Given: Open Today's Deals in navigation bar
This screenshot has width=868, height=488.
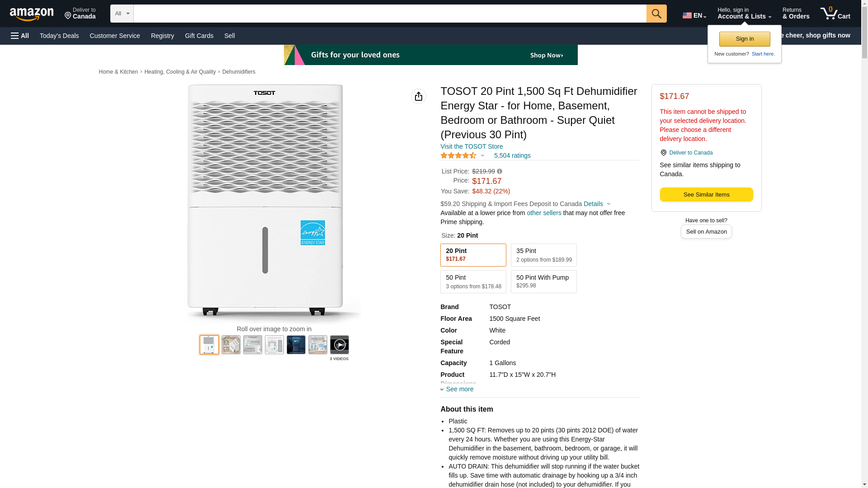Looking at the screenshot, I should [x=59, y=36].
